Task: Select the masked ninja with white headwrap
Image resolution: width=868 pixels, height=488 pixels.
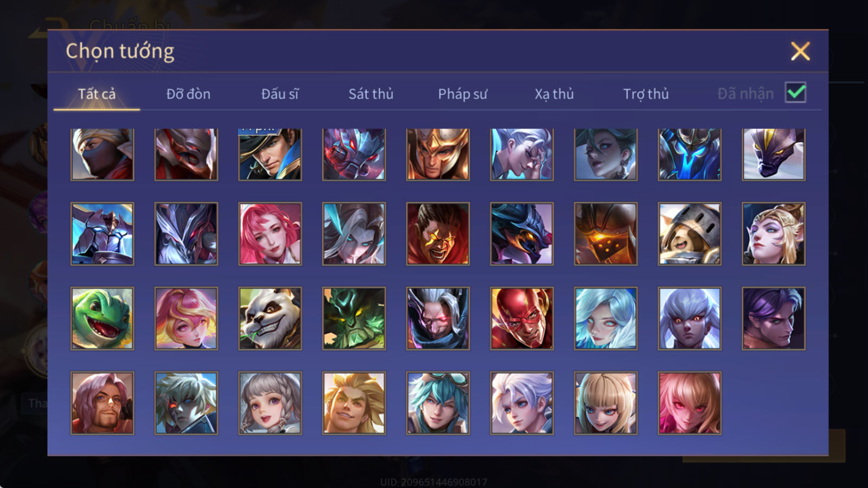Action: tap(102, 154)
